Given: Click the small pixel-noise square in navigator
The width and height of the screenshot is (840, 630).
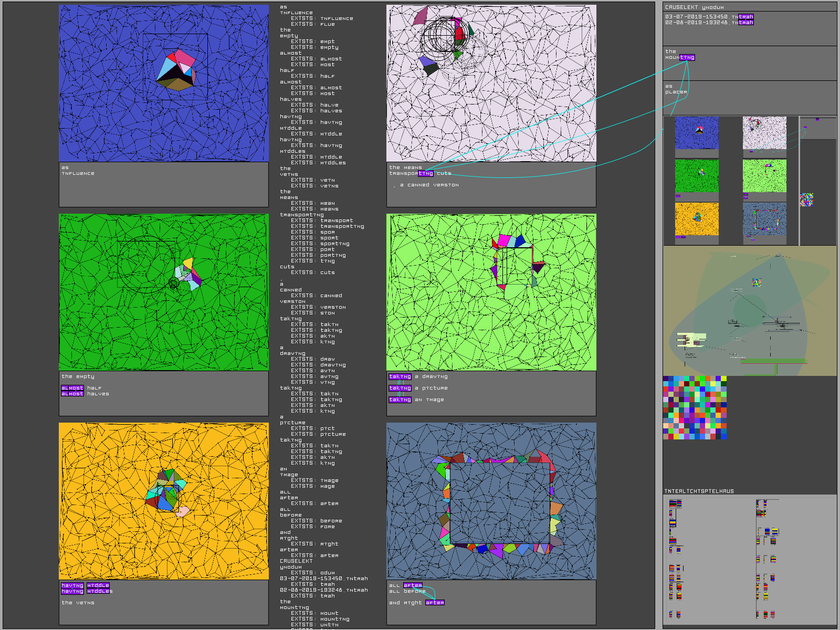Looking at the screenshot, I should (x=806, y=200).
